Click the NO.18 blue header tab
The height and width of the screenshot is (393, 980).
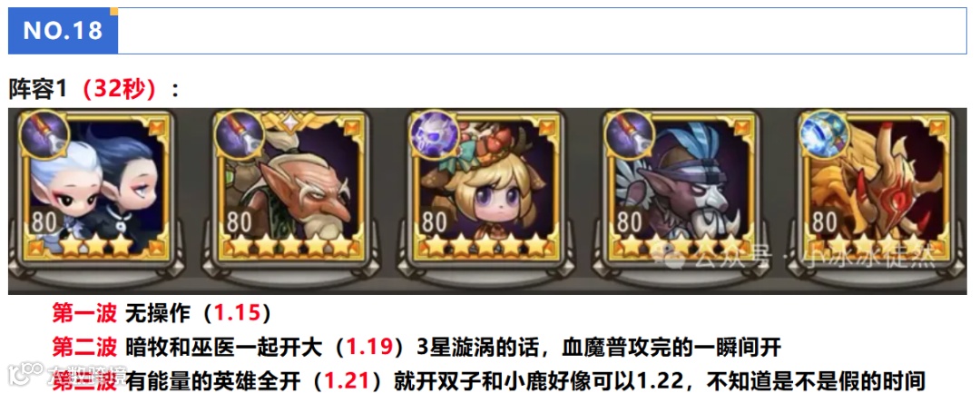point(64,31)
